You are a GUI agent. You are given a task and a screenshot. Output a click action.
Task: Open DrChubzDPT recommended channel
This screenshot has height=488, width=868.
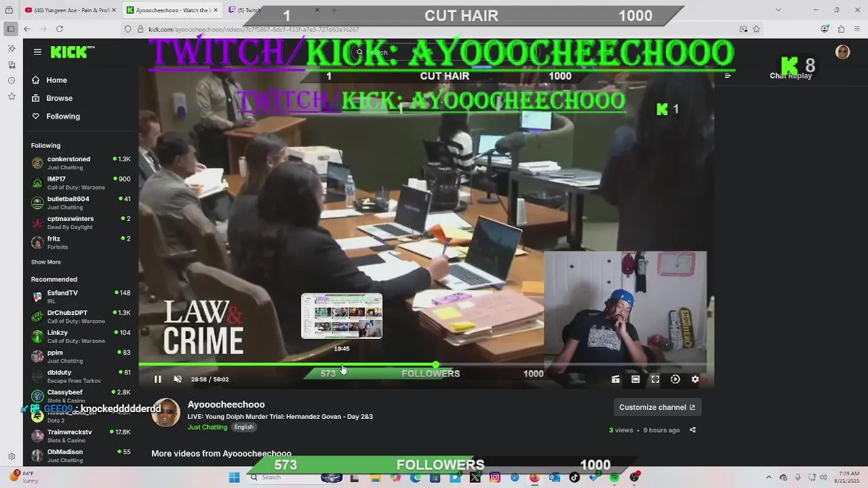pyautogui.click(x=80, y=317)
